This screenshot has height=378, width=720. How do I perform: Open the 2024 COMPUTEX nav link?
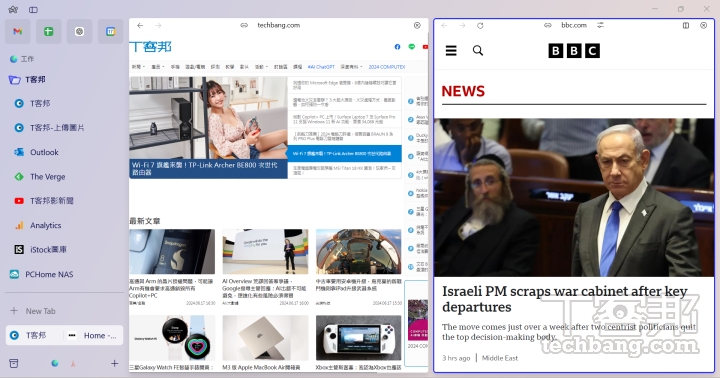click(x=387, y=67)
